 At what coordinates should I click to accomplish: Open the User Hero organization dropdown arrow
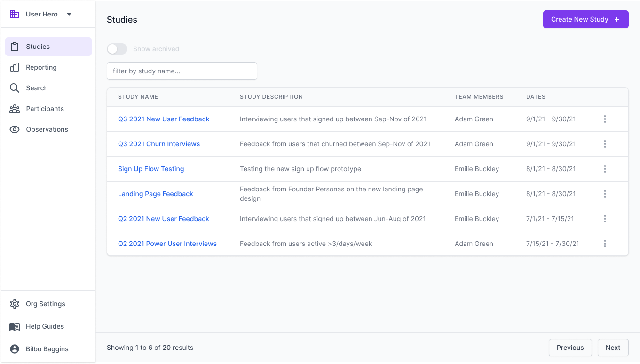pyautogui.click(x=69, y=14)
